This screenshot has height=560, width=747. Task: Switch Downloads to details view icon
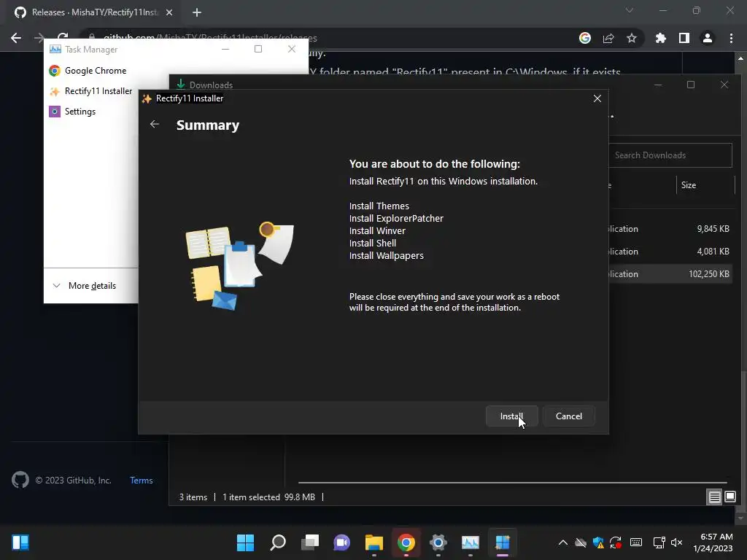pos(715,497)
